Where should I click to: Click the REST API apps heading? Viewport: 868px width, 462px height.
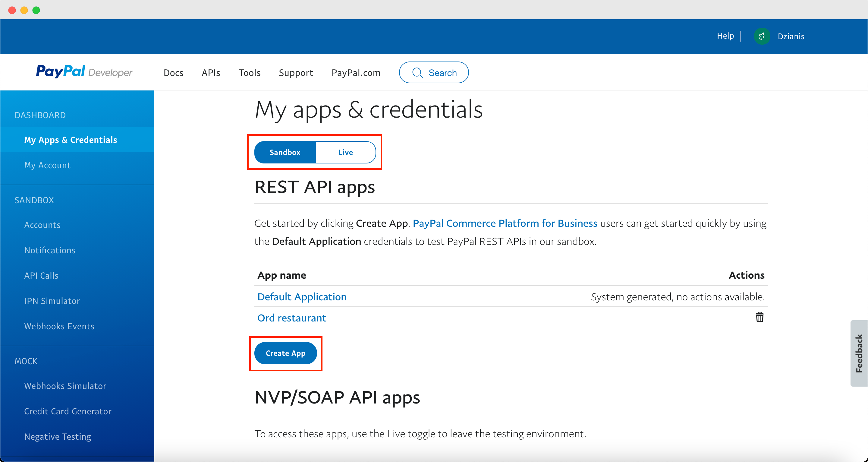click(x=315, y=187)
